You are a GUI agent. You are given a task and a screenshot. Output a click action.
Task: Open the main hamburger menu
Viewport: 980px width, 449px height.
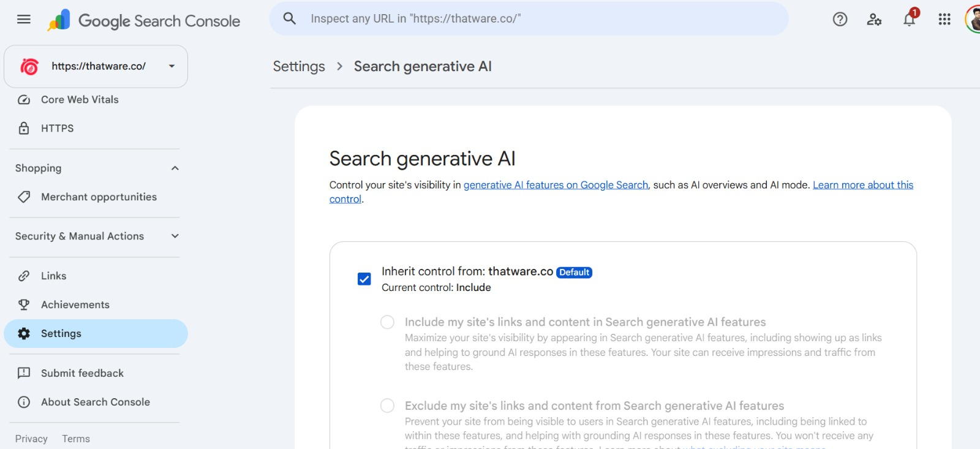[x=24, y=20]
